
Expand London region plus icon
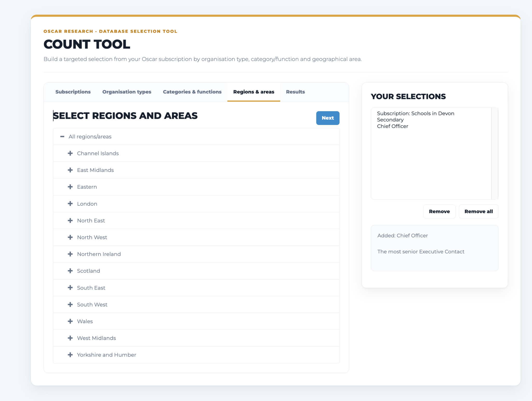[x=70, y=204]
